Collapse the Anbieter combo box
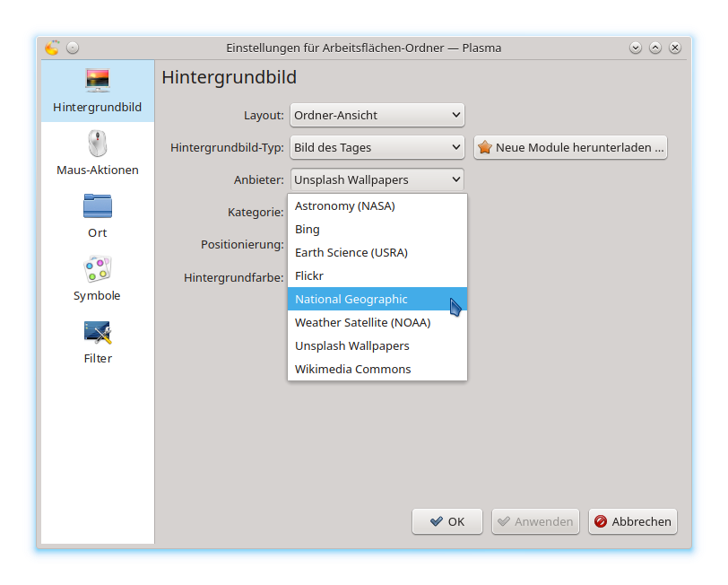 (377, 179)
